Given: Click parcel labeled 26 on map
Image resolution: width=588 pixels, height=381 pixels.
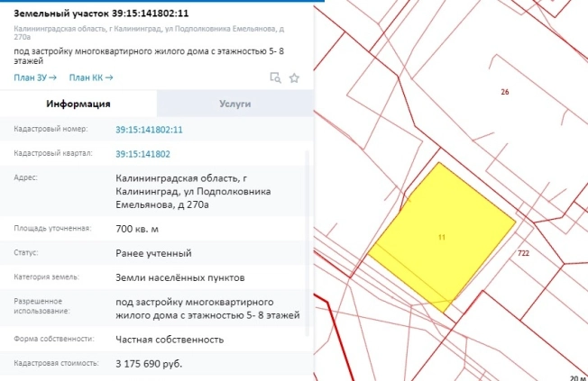Looking at the screenshot, I should 505,92.
